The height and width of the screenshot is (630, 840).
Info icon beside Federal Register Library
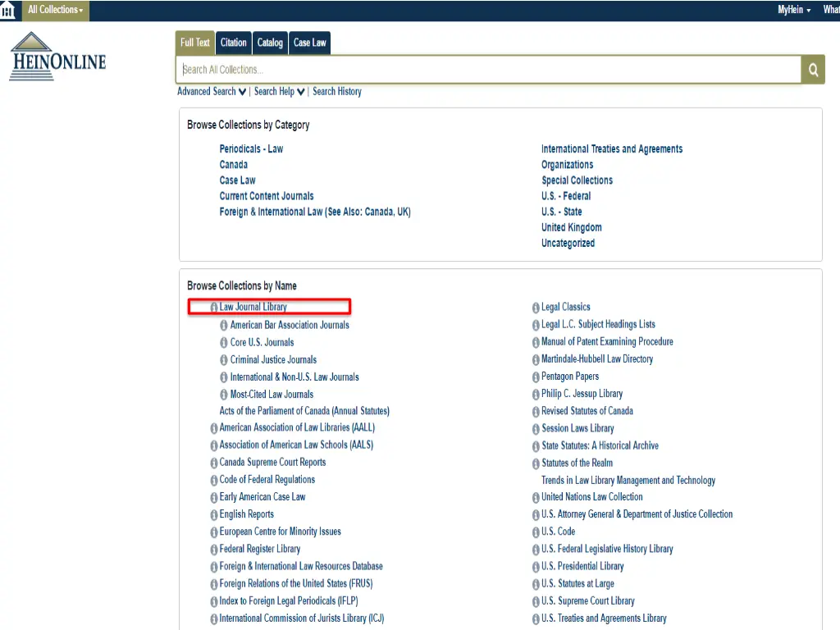214,550
